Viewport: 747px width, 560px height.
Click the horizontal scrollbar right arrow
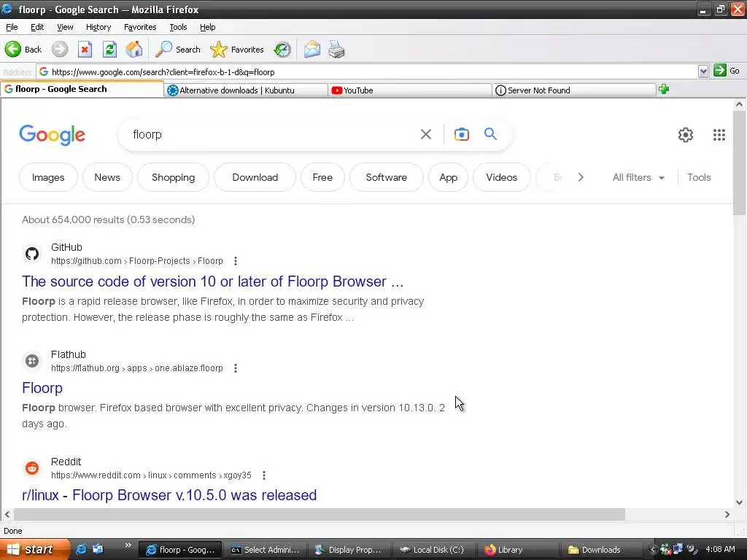[727, 514]
